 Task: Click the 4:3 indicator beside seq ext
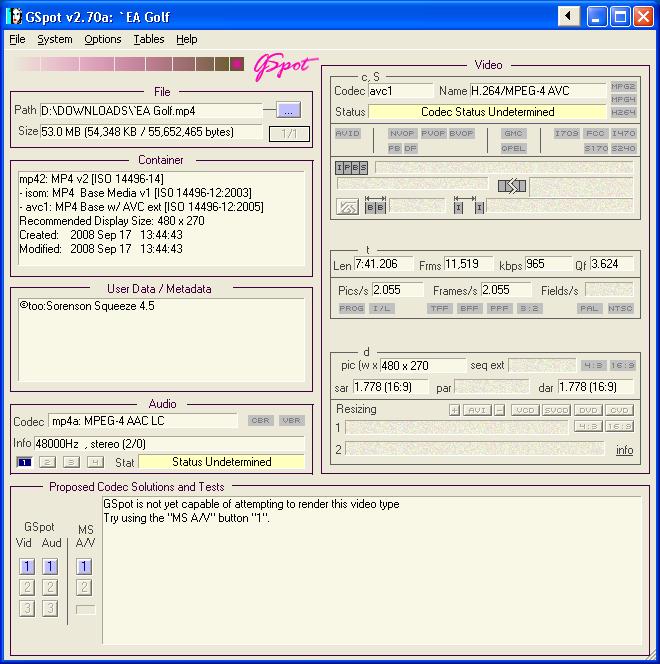(x=594, y=365)
